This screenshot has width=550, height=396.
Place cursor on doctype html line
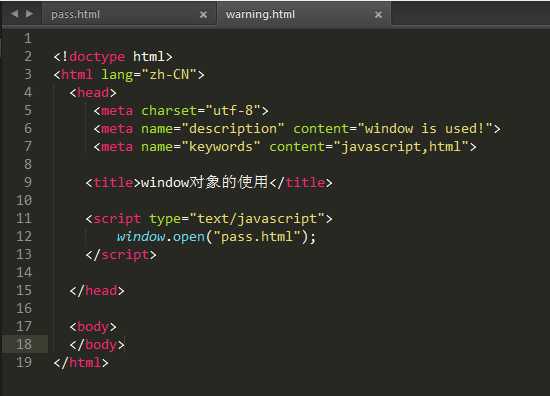[x=113, y=56]
